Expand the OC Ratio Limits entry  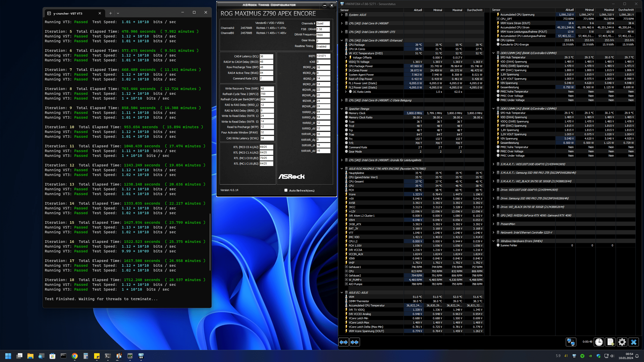(x=346, y=92)
